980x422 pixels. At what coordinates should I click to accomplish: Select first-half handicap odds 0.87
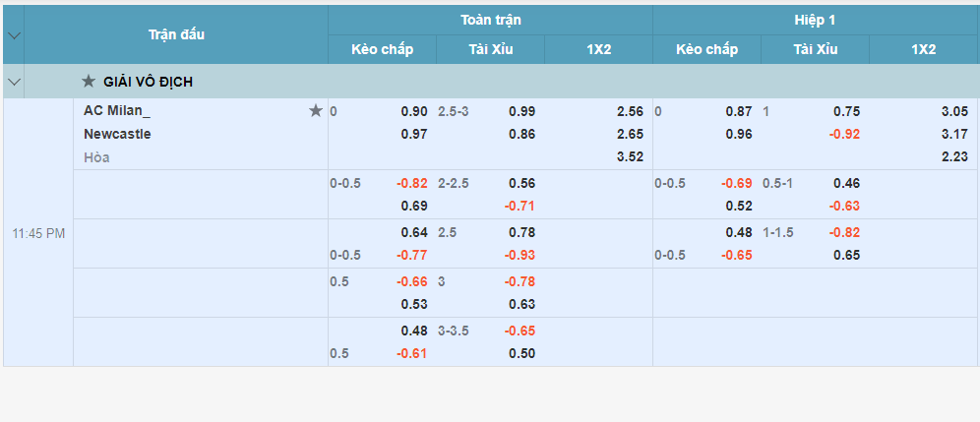point(739,112)
